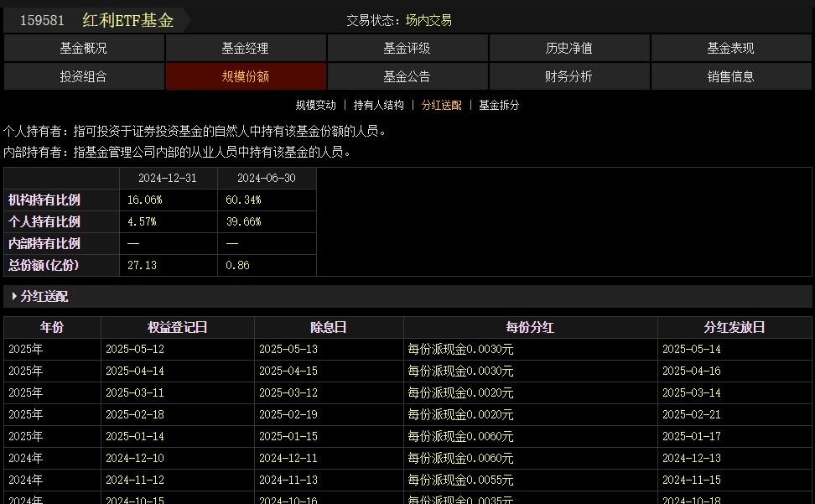The height and width of the screenshot is (504, 815).
Task: Select the dividend on the 2025-05-12 row
Action: tap(460, 349)
